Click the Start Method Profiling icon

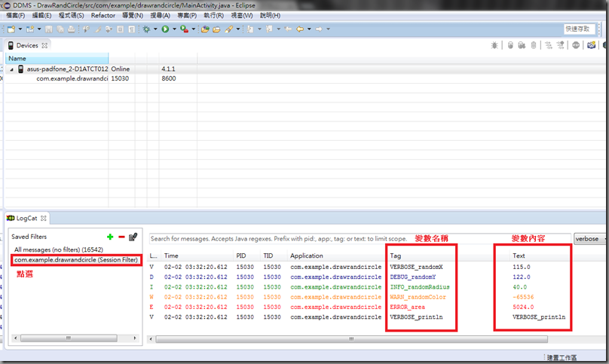pos(561,45)
